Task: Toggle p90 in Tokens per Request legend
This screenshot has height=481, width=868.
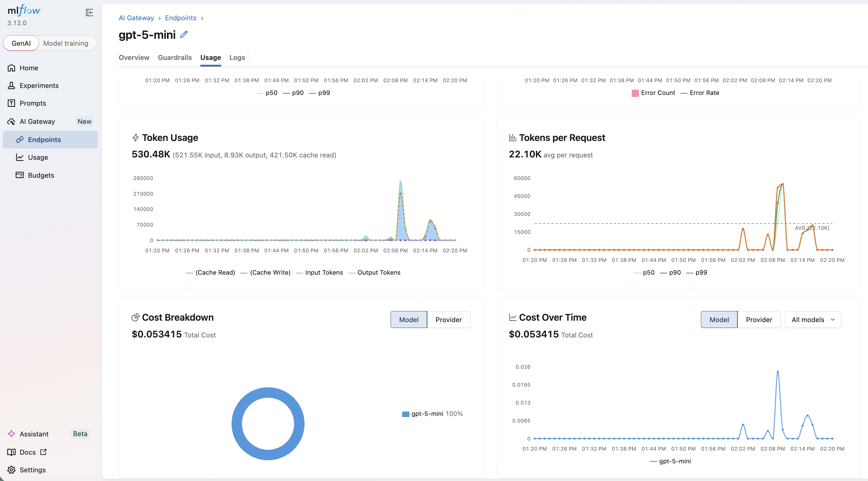Action: [x=671, y=273]
